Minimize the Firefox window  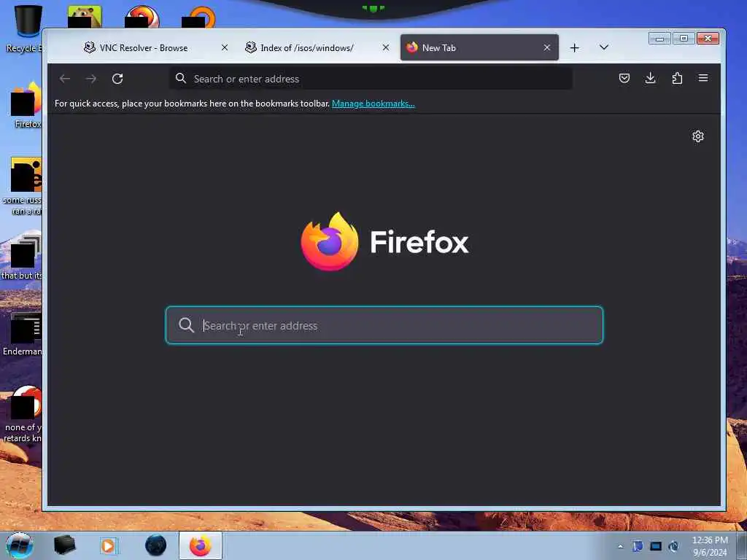click(x=659, y=39)
